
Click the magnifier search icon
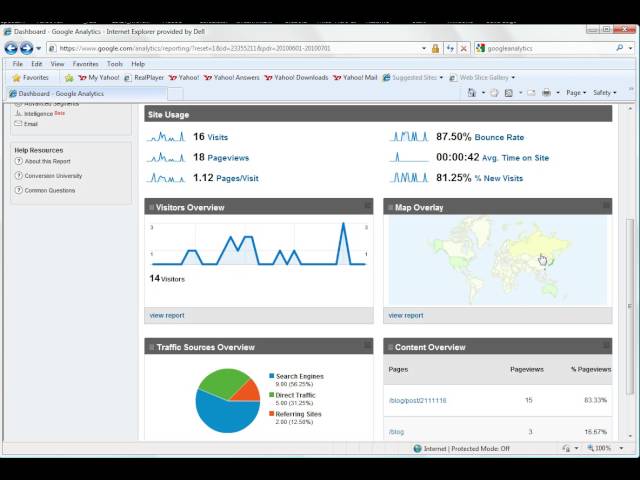pyautogui.click(x=620, y=48)
